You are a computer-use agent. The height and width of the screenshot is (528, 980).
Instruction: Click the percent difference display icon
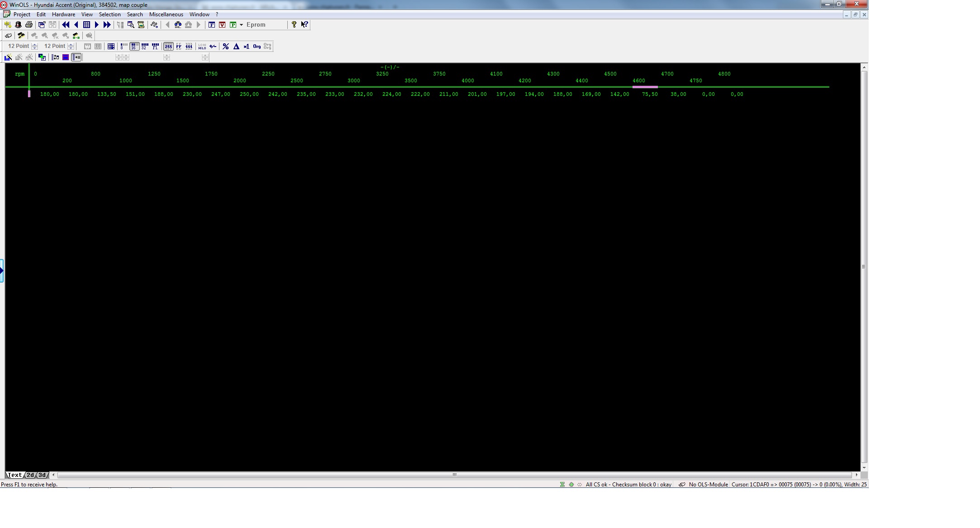point(226,47)
